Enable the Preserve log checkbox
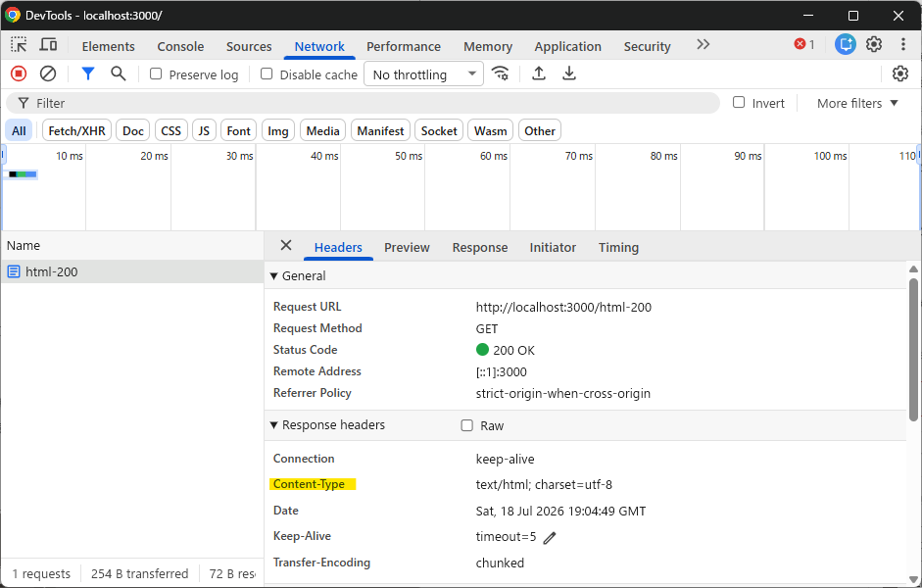The height and width of the screenshot is (588, 922). point(156,74)
